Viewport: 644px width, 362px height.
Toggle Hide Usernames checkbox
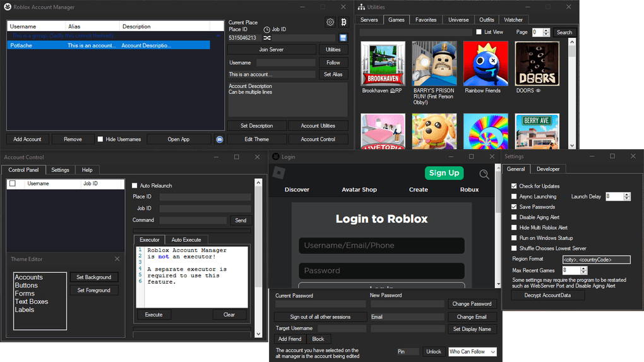(x=100, y=139)
